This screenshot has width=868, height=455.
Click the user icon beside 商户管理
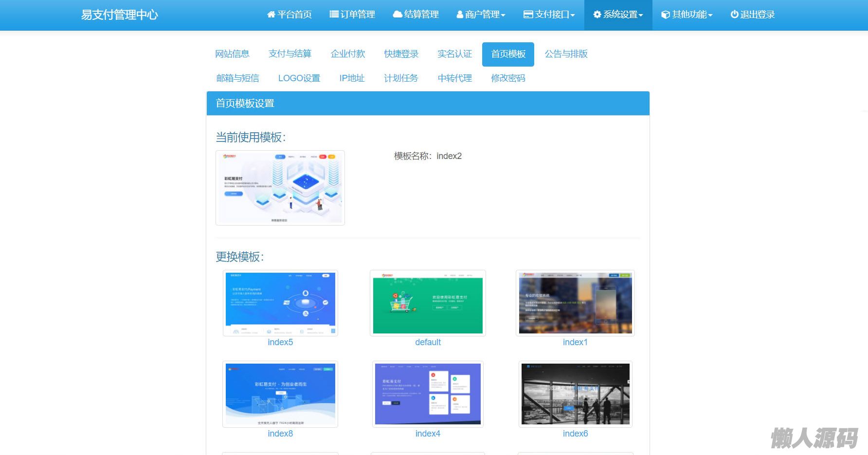click(460, 15)
